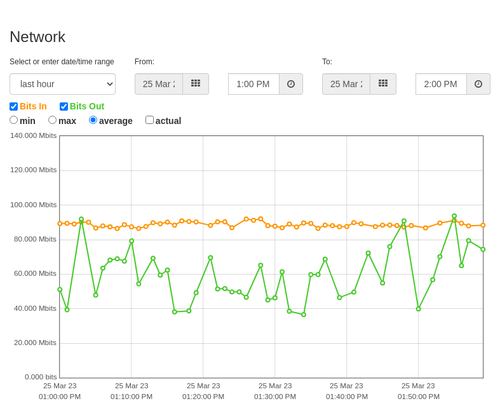The width and height of the screenshot is (500, 403).
Task: Click the 120.000 Mbits axis label
Action: 33,170
